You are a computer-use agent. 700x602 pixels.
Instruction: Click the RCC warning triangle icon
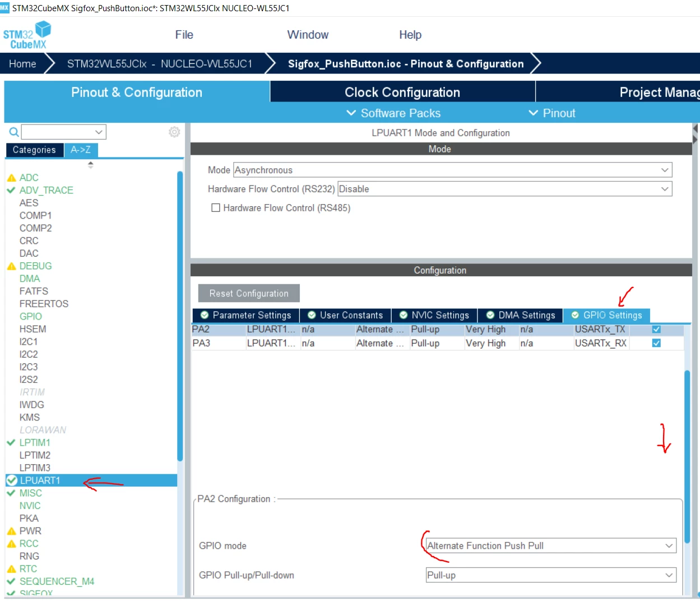click(x=11, y=544)
